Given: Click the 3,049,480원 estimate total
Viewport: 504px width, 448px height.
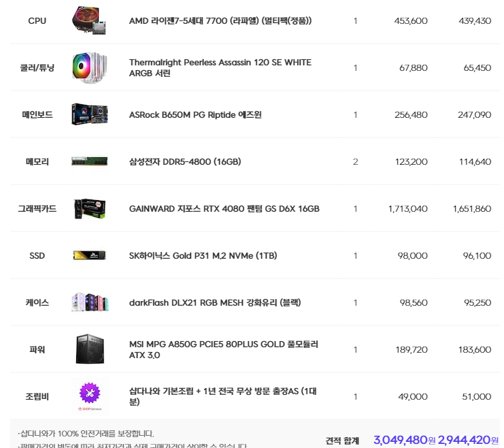Looking at the screenshot, I should (x=404, y=440).
